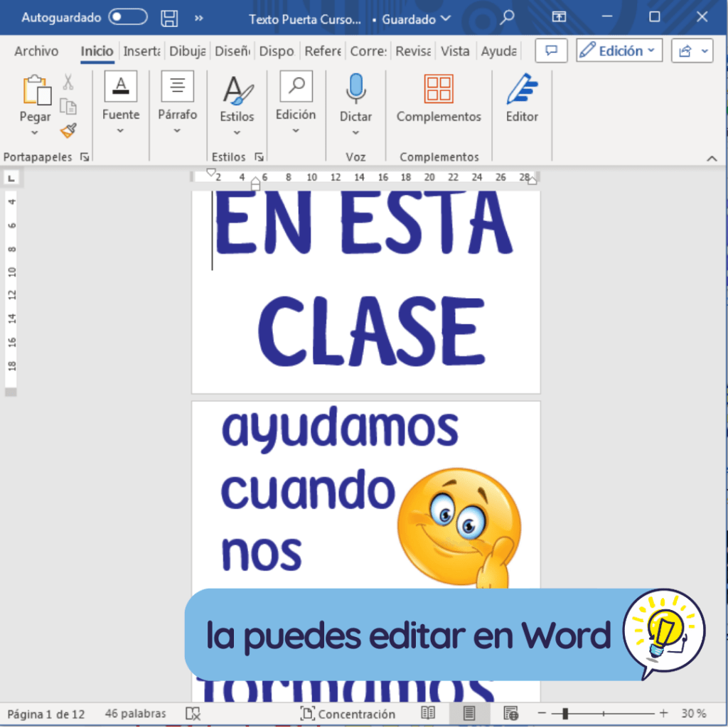Open the Complementos add-ins icon
The image size is (728, 728).
coord(439,90)
